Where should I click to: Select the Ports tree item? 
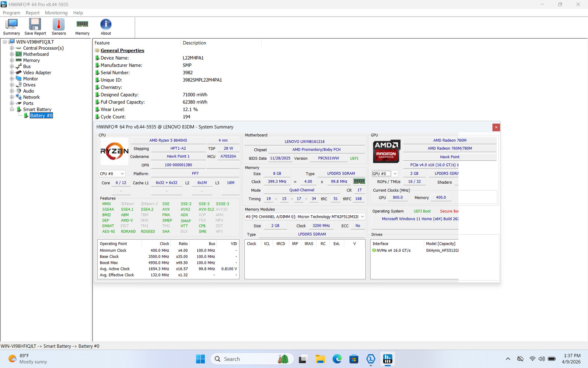(28, 103)
